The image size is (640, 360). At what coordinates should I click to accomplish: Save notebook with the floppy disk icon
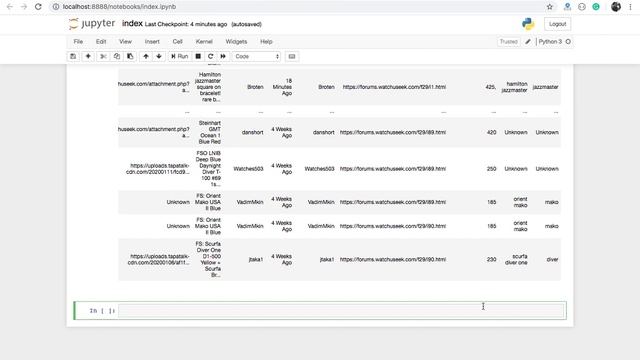(x=73, y=56)
